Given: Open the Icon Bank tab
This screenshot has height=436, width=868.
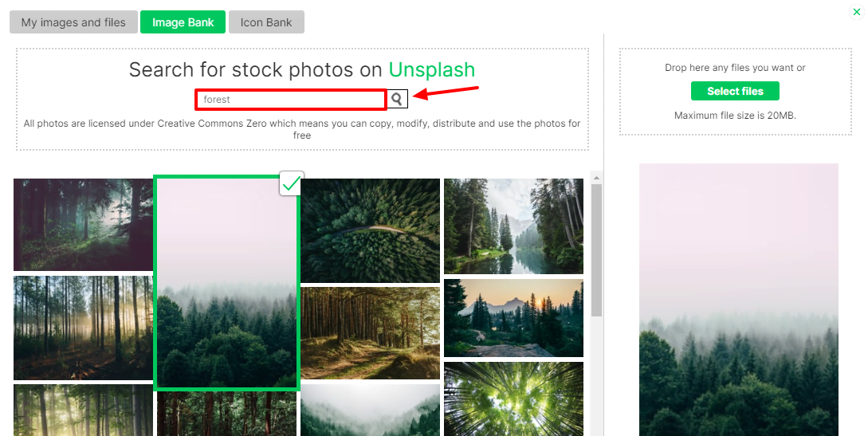Looking at the screenshot, I should click(266, 22).
